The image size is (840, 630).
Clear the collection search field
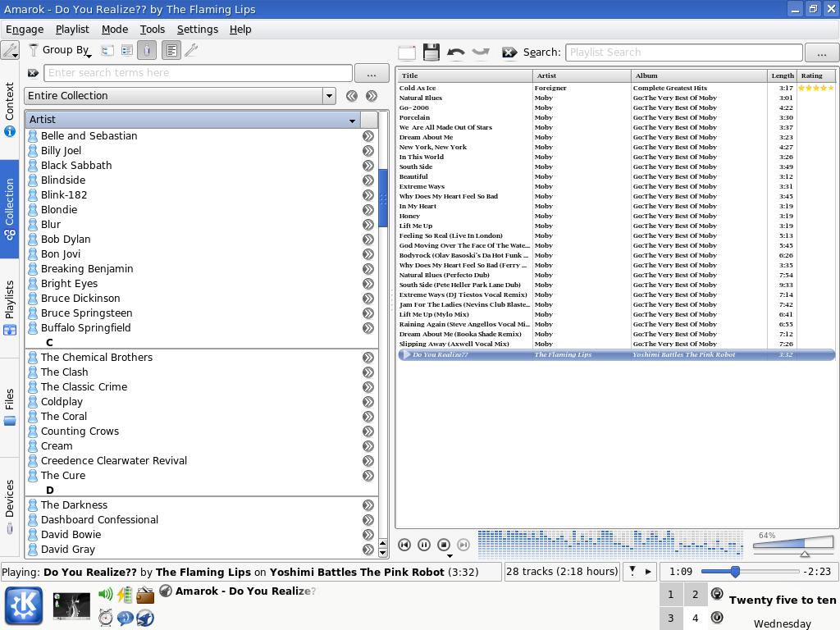click(33, 73)
